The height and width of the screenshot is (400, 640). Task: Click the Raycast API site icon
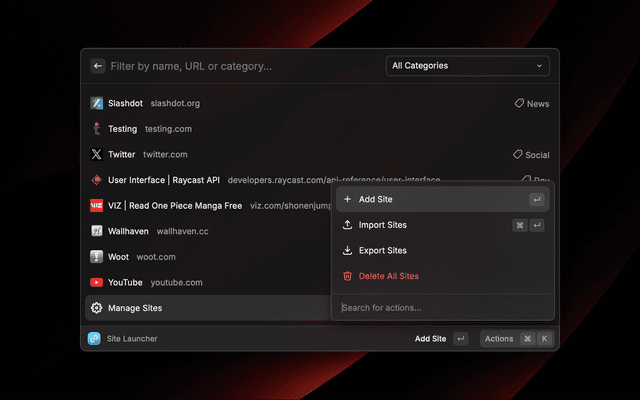[97, 180]
